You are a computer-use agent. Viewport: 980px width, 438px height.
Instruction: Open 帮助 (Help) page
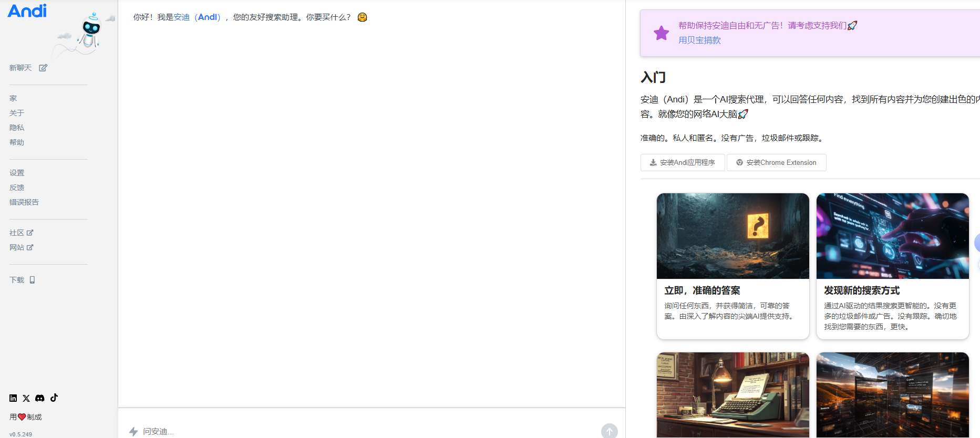17,142
